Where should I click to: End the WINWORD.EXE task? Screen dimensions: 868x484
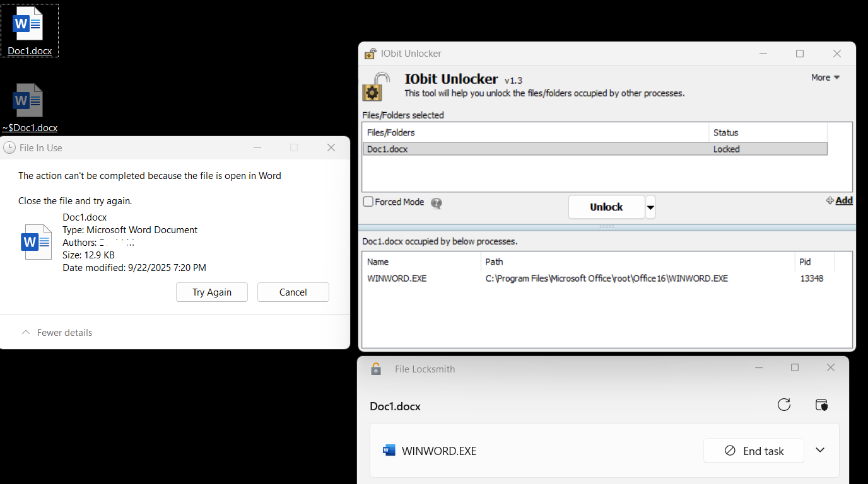pos(753,451)
